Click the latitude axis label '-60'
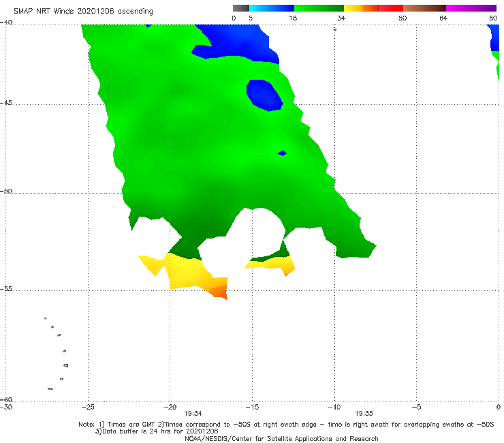504x443 pixels. (6, 399)
